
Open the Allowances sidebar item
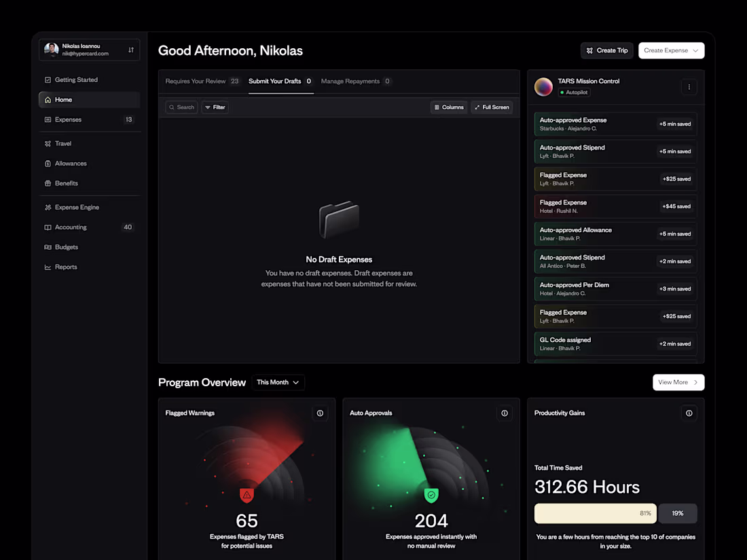tap(89, 164)
